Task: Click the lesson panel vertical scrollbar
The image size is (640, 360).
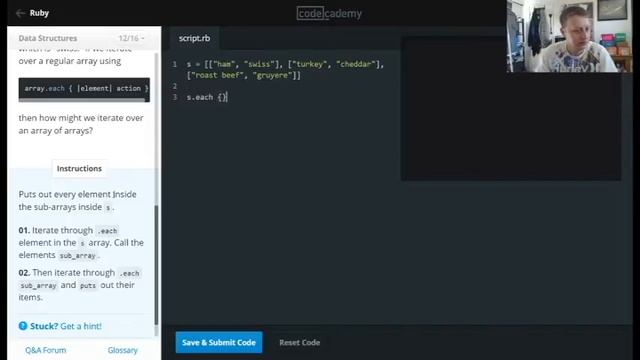Action: (x=156, y=264)
